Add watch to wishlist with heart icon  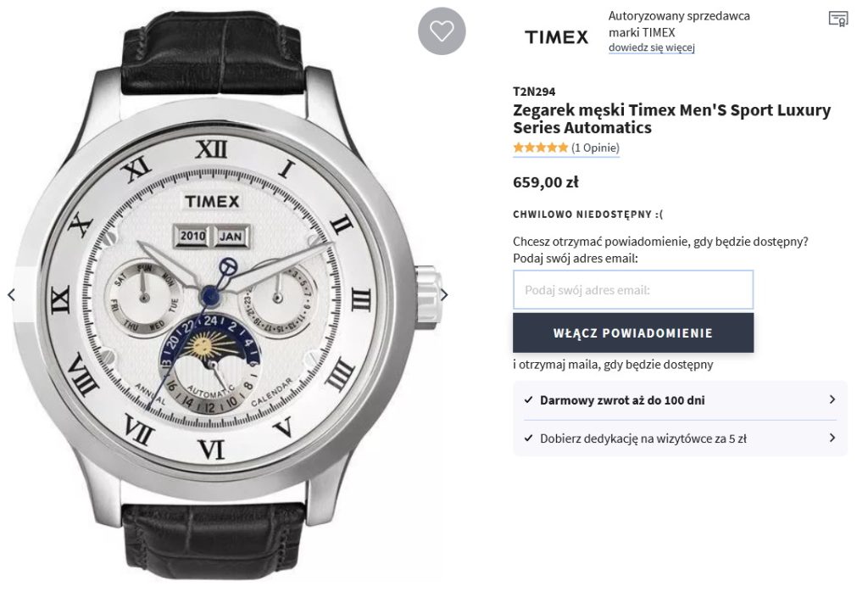tap(441, 31)
